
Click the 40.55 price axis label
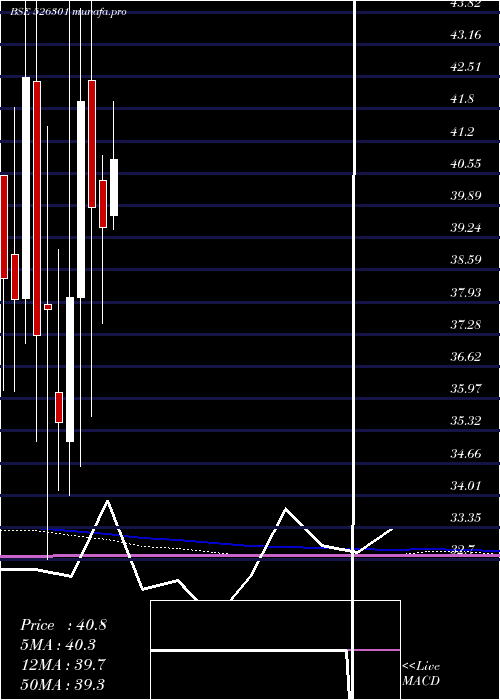coord(466,163)
